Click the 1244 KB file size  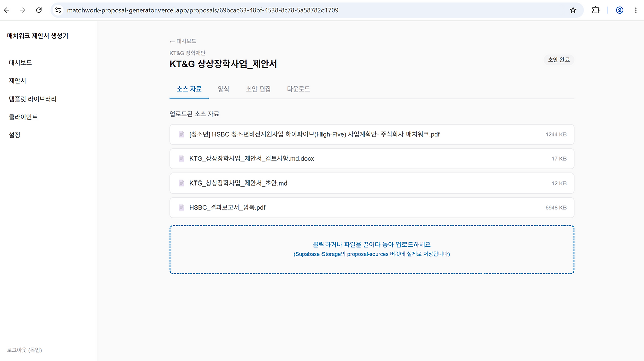click(x=556, y=135)
